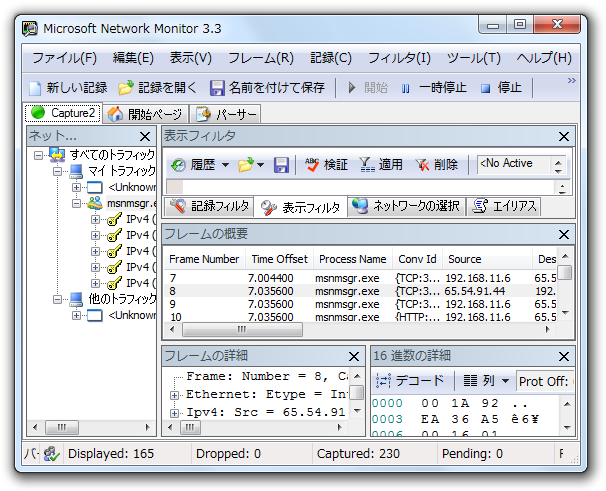Image resolution: width=606 pixels, height=491 pixels.
Task: Open the ヘルプ(H) menu
Action: 544,58
